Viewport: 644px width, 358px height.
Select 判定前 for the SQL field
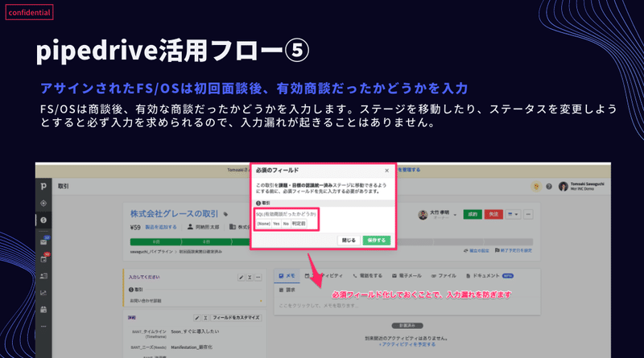point(299,224)
